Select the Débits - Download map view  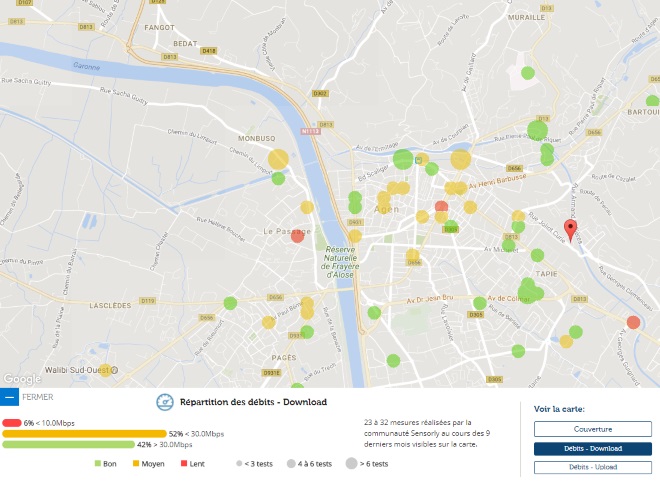(593, 448)
